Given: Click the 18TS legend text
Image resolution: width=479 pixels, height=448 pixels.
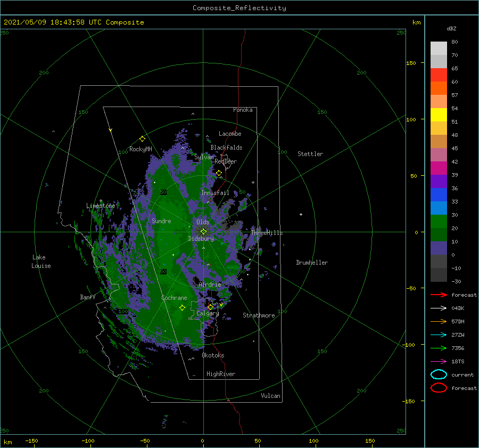Looking at the screenshot, I should (458, 362).
